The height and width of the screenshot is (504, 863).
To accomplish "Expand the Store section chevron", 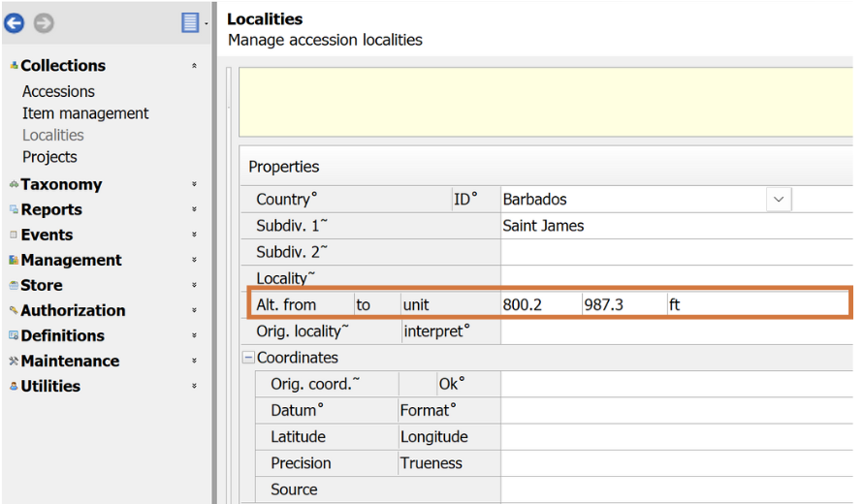I will coord(194,285).
